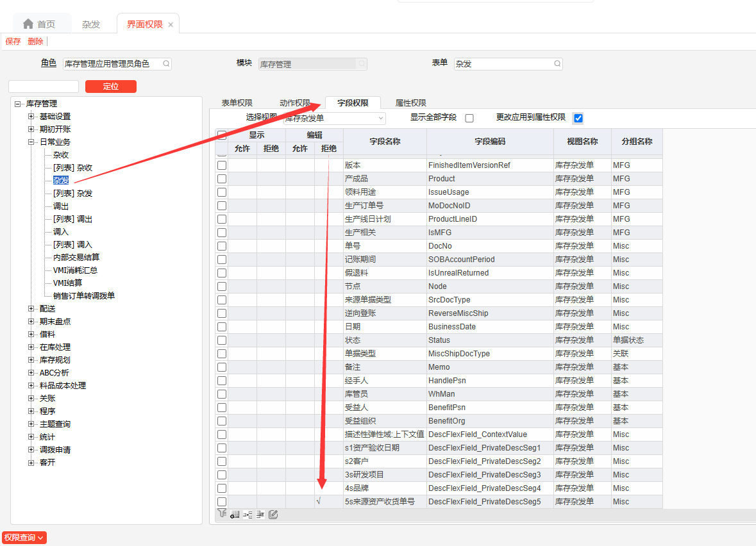Tick the row checkbox for 单号 field

tap(222, 246)
